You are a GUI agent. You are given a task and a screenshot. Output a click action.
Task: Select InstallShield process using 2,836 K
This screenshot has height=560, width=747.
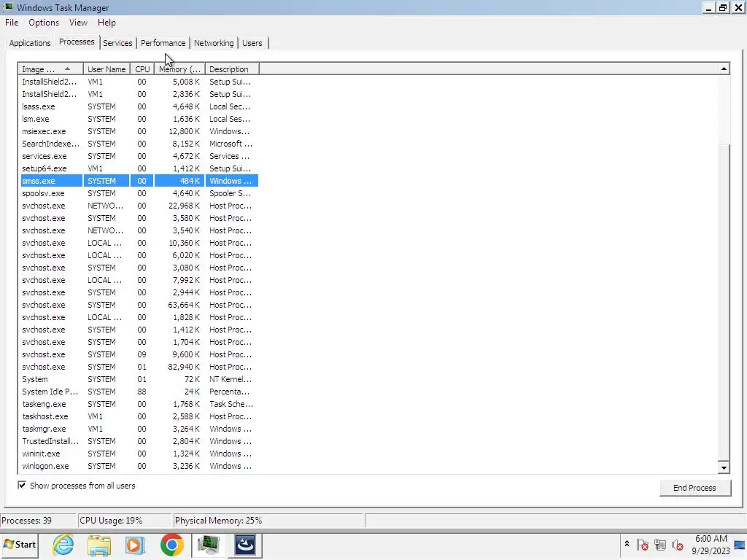[x=139, y=94]
